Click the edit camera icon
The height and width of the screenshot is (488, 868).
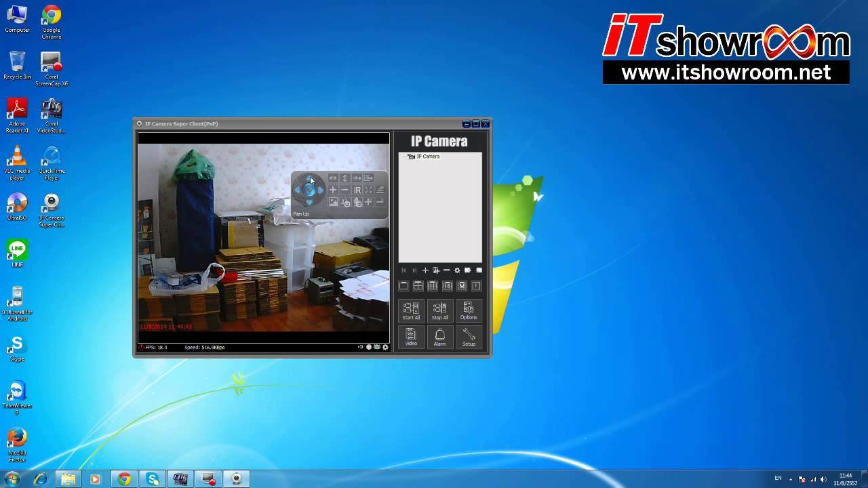tap(436, 270)
